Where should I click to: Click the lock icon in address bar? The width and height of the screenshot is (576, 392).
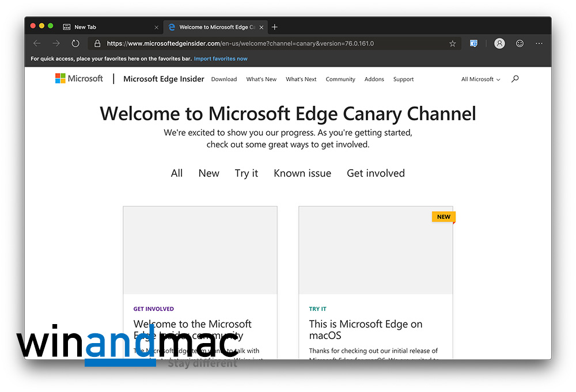[97, 43]
